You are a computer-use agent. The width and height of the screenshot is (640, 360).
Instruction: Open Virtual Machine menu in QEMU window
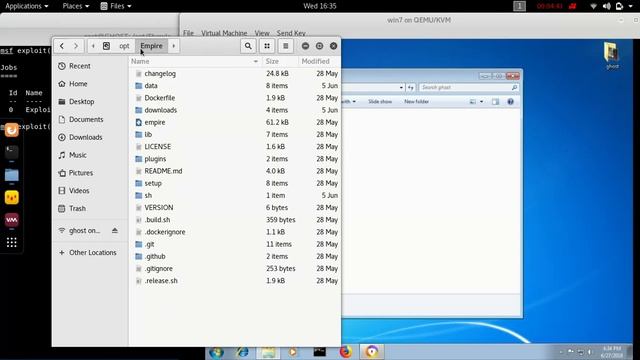click(x=224, y=33)
